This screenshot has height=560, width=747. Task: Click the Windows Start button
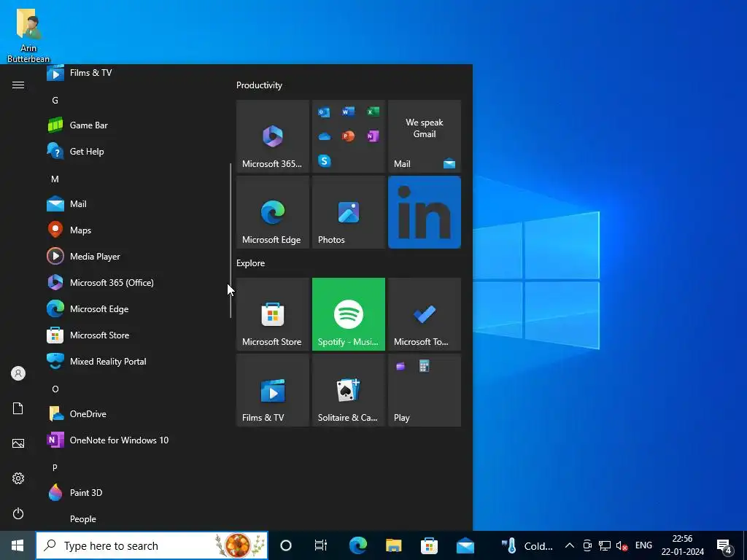click(18, 545)
